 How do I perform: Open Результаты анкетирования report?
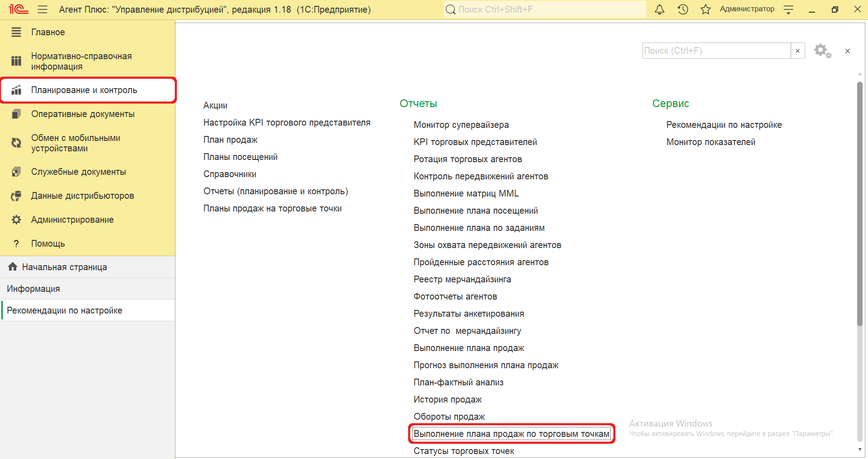point(469,314)
